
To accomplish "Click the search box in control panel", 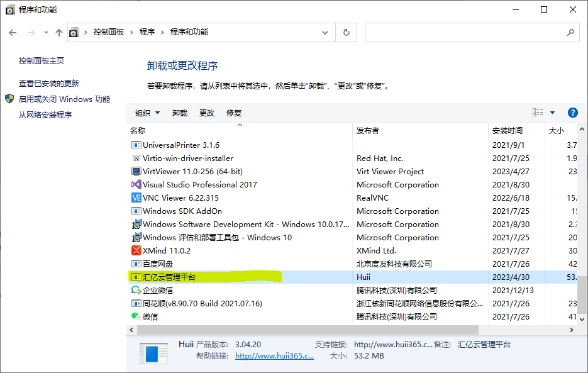I will click(465, 32).
